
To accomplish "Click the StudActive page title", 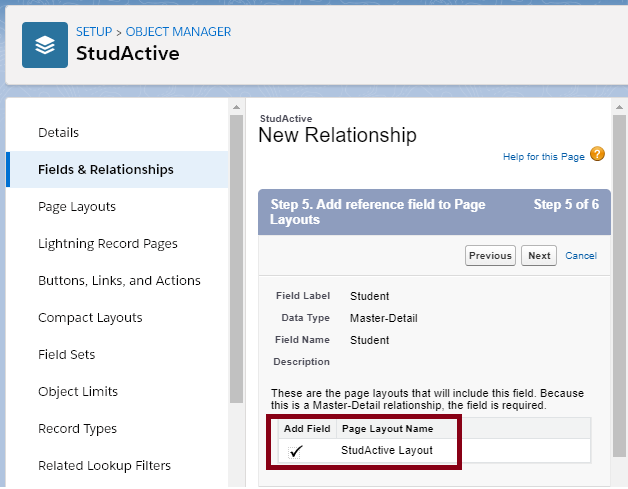I will click(128, 53).
